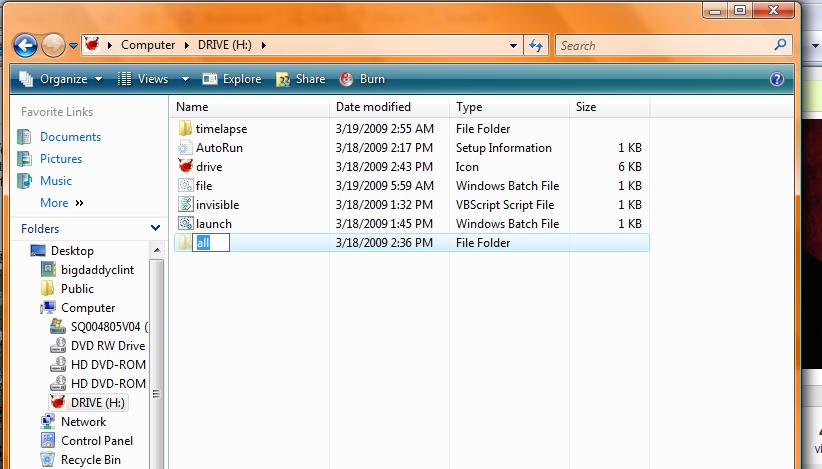Click the AutoRun file name
Image resolution: width=822 pixels, height=469 pixels.
(219, 148)
